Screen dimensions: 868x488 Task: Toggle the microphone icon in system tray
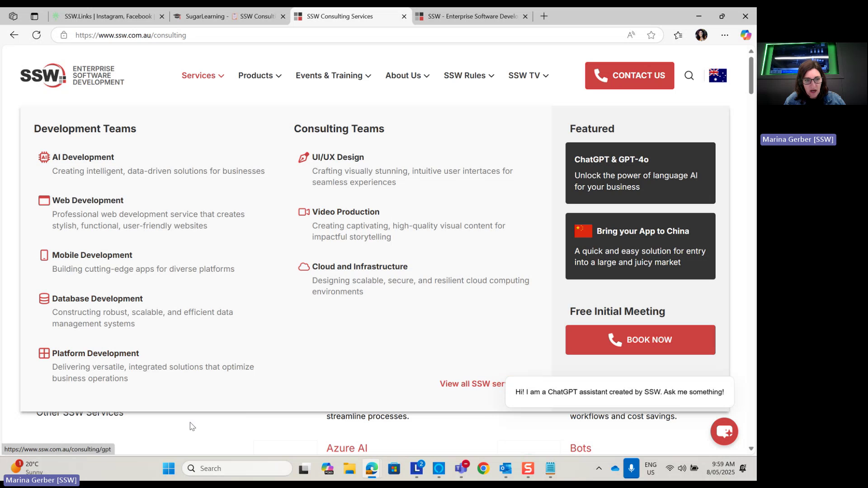point(631,469)
